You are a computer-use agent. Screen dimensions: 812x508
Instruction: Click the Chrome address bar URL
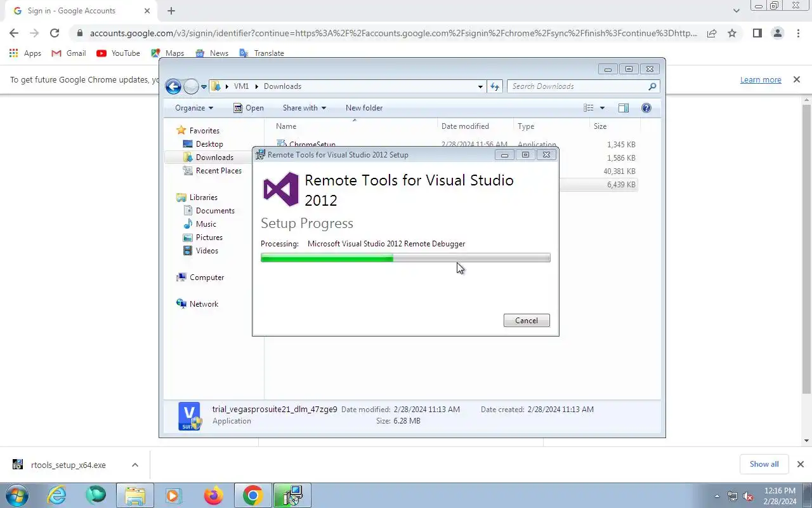pyautogui.click(x=393, y=33)
